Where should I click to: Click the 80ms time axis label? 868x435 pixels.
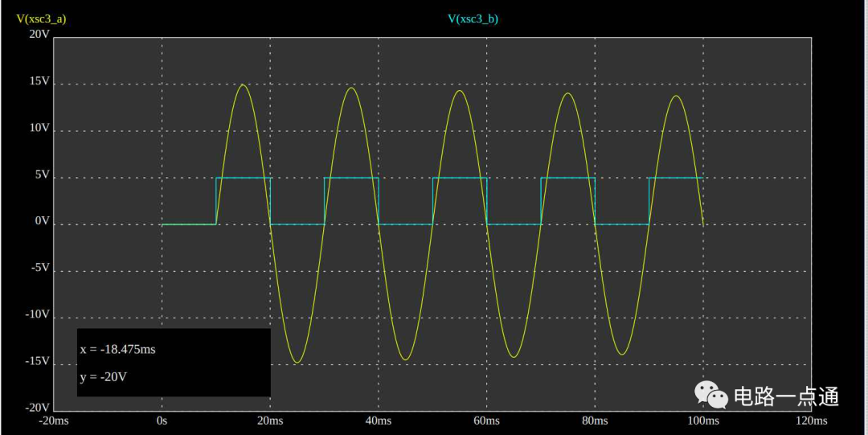click(x=595, y=421)
